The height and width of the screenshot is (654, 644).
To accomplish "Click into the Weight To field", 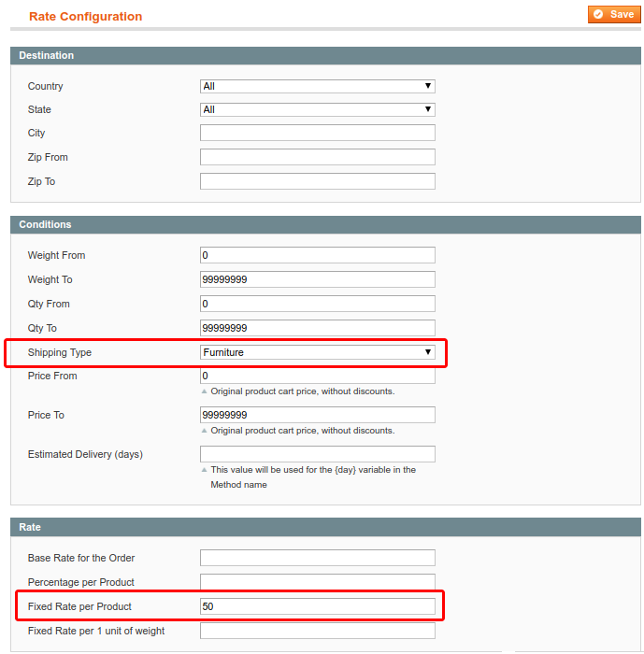I will click(x=318, y=279).
